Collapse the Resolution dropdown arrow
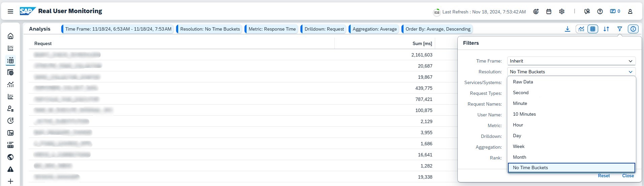The width and height of the screenshot is (644, 186). [x=630, y=72]
